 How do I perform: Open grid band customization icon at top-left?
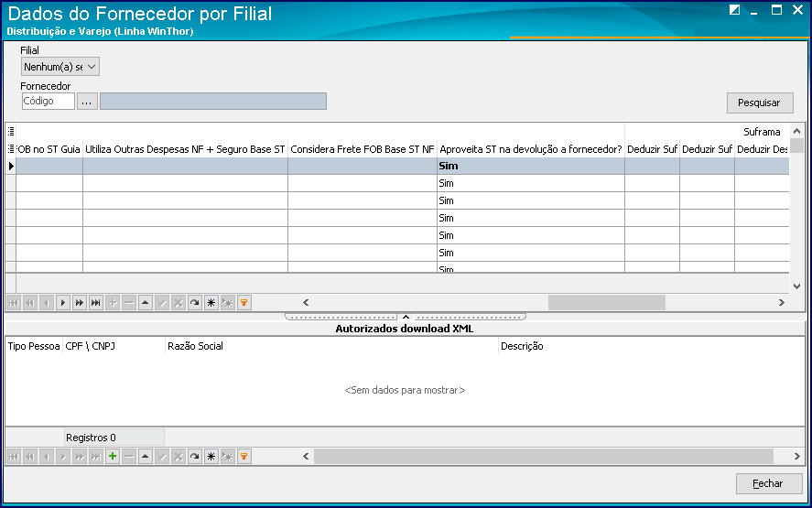11,132
